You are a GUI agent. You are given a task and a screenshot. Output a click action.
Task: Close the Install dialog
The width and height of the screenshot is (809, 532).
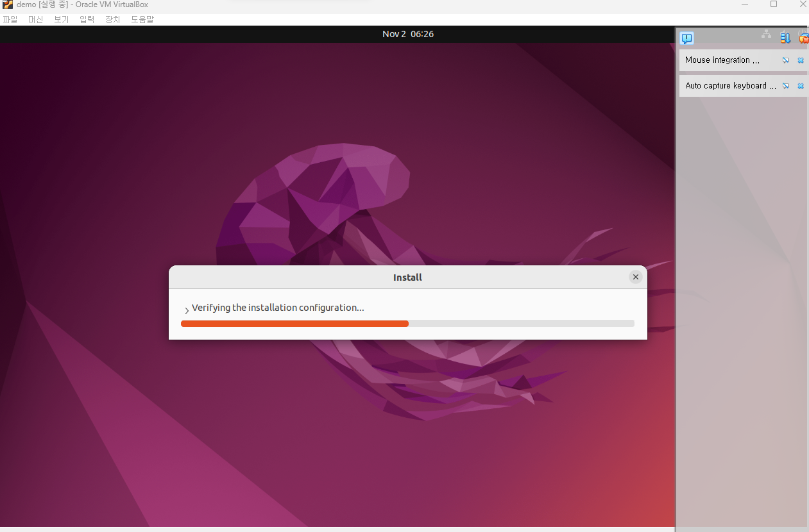[x=636, y=277]
